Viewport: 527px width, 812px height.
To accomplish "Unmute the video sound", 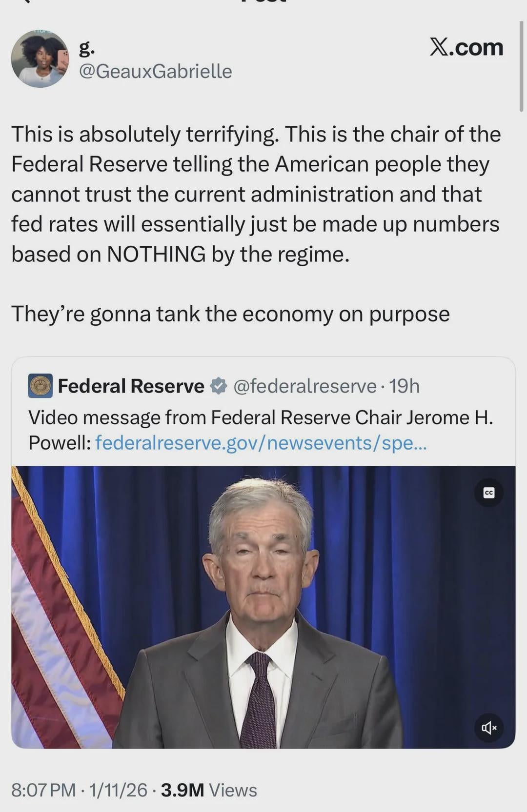I will [489, 728].
